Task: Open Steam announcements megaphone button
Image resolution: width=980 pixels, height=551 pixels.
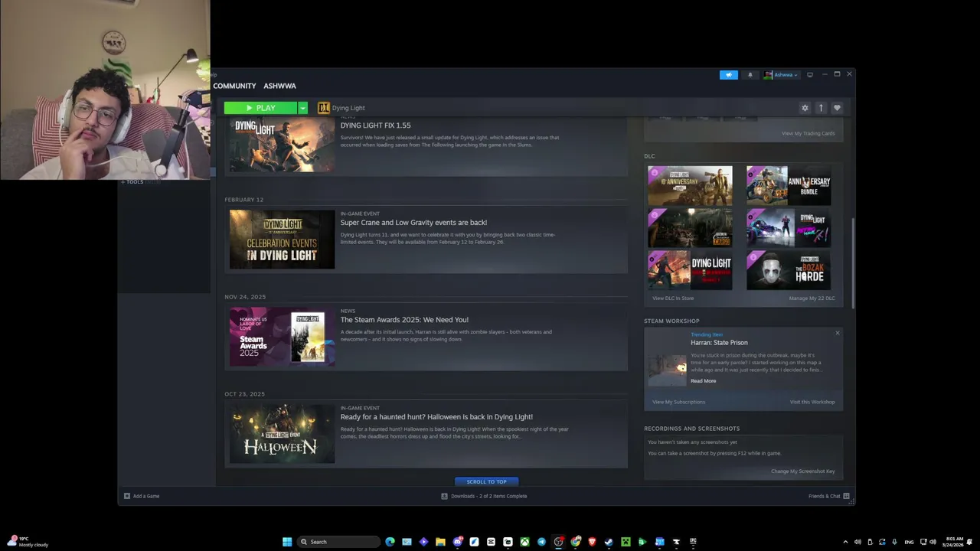Action: (728, 75)
